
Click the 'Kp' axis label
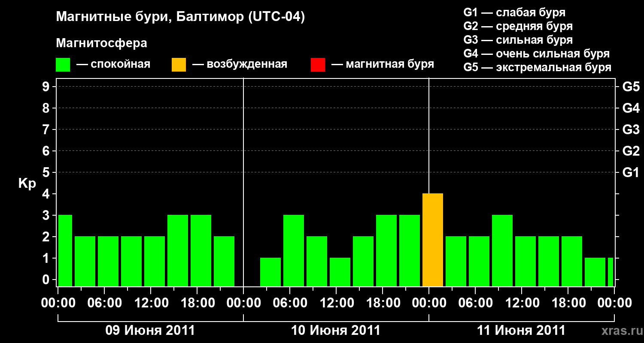(27, 184)
